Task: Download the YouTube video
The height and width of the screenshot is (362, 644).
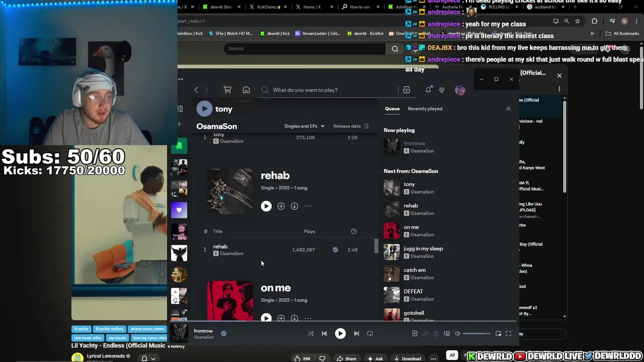Action: click(x=408, y=358)
